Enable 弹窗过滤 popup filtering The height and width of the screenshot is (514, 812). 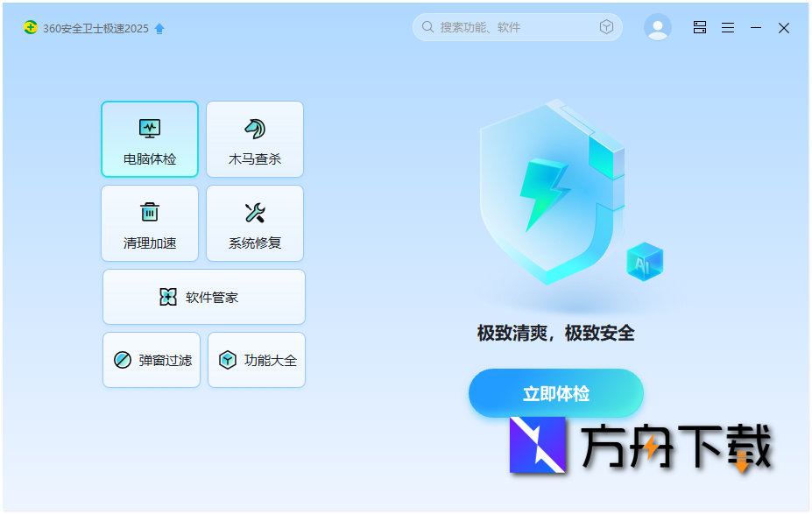(151, 360)
